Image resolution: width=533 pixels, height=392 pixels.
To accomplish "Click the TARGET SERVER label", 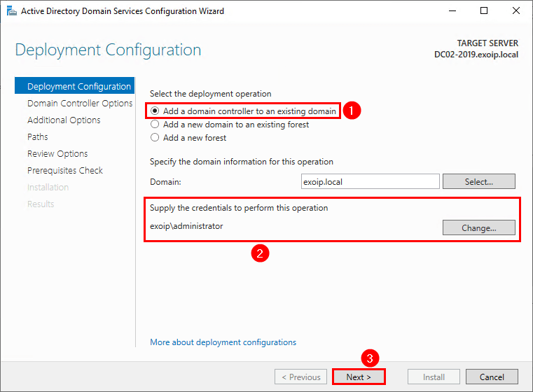I will click(x=487, y=43).
